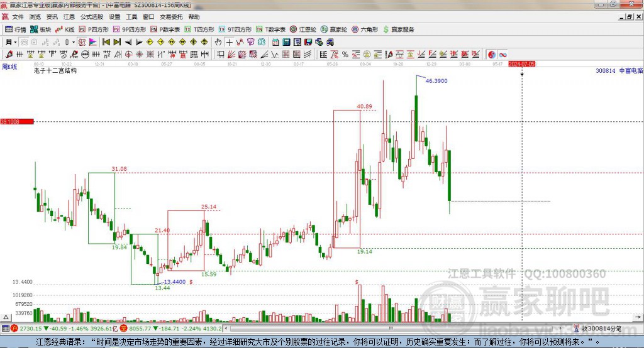This screenshot has height=348, width=644.
Task: Click stock code 300814 中富电路
Action: click(619, 70)
